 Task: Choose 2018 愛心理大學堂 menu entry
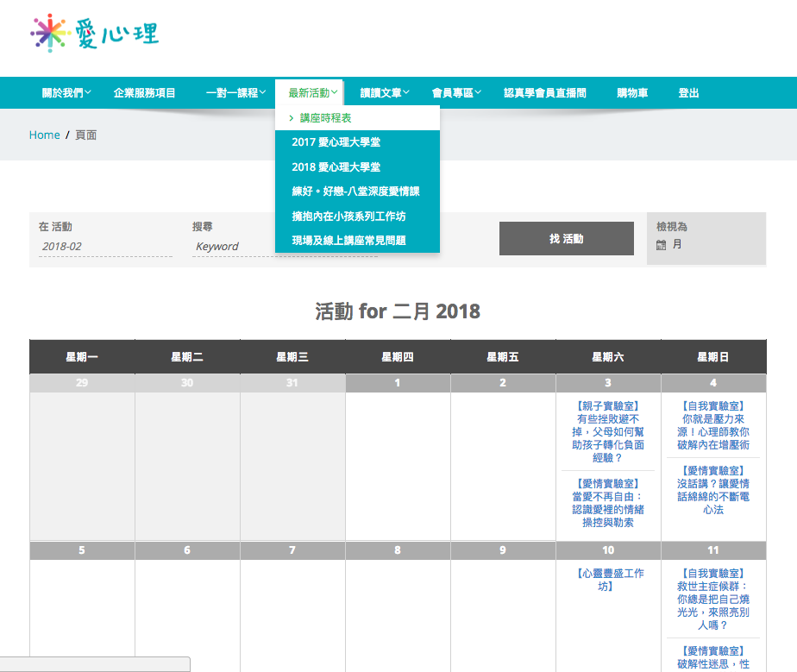tap(336, 167)
